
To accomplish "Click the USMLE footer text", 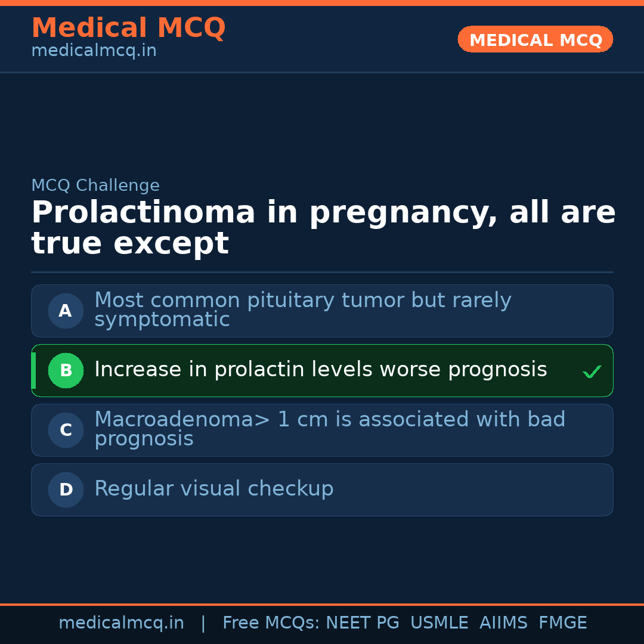I will [x=439, y=623].
